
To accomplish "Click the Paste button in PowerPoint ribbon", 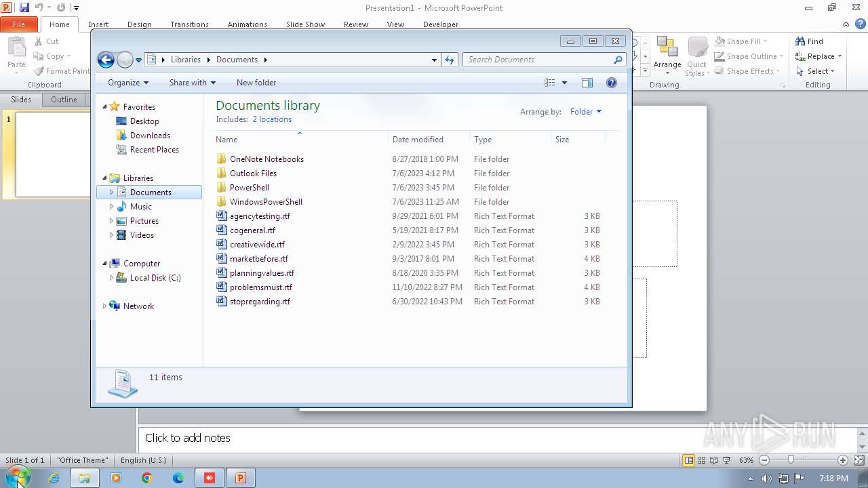I will click(16, 56).
